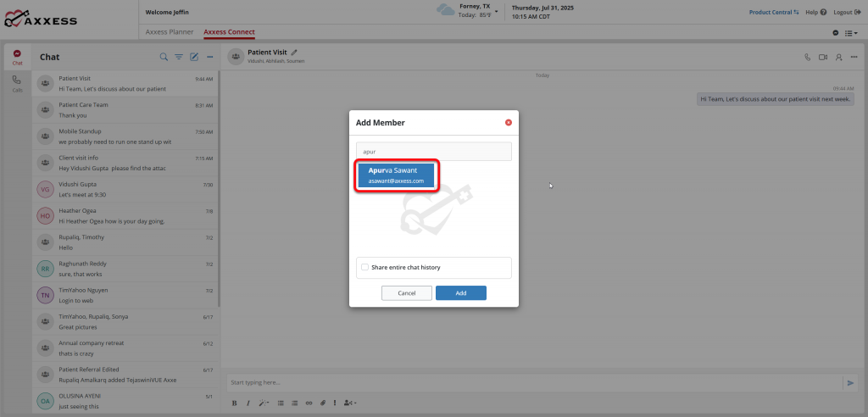Cancel the Add Member dialog
The image size is (868, 417).
tap(406, 293)
